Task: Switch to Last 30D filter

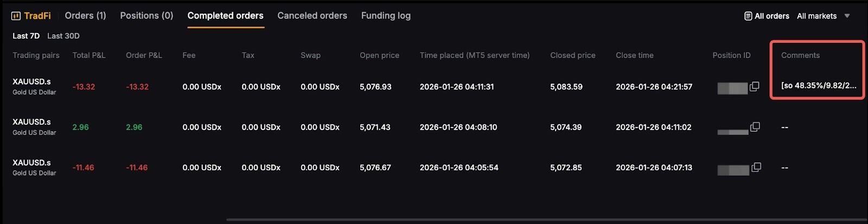Action: (63, 36)
